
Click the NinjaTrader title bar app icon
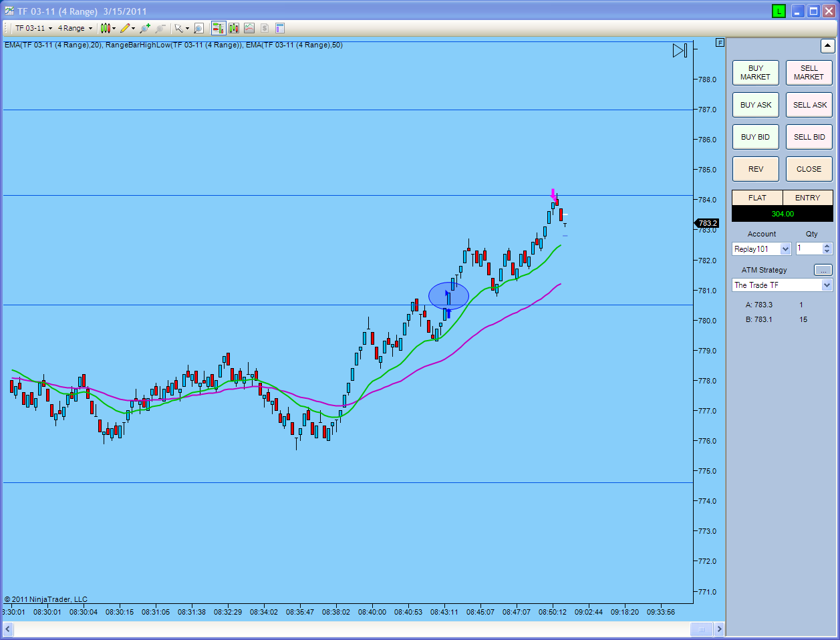pyautogui.click(x=9, y=11)
